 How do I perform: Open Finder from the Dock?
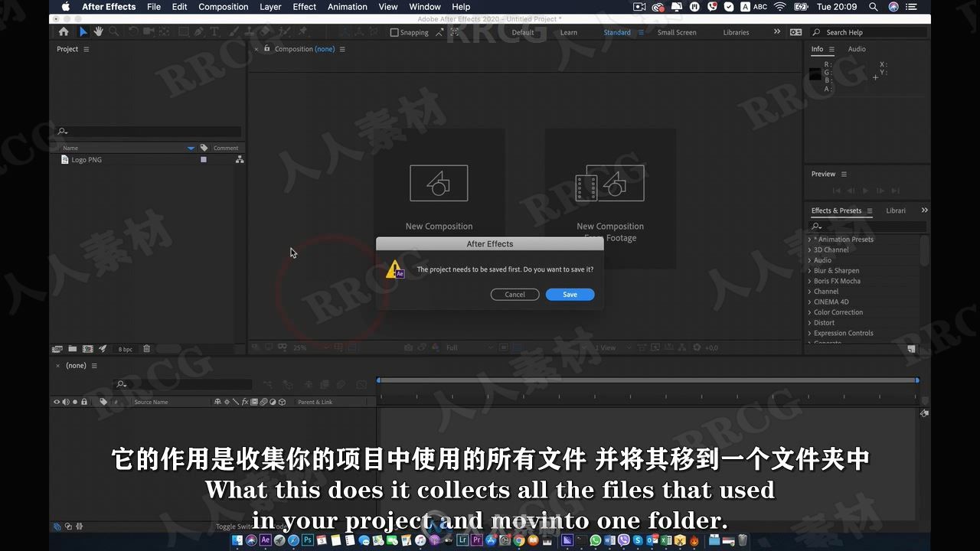(237, 540)
